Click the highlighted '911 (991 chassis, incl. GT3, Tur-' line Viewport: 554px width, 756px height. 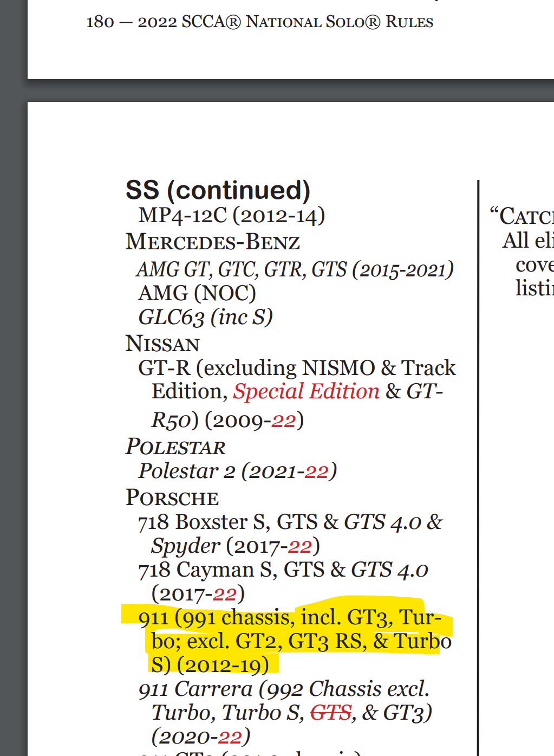tap(290, 617)
